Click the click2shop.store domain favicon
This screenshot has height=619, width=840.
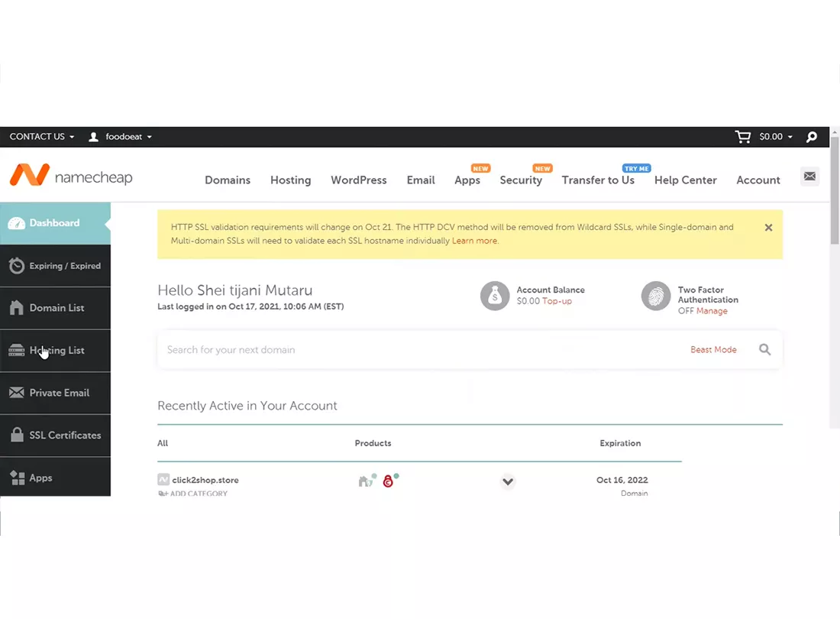(x=163, y=480)
